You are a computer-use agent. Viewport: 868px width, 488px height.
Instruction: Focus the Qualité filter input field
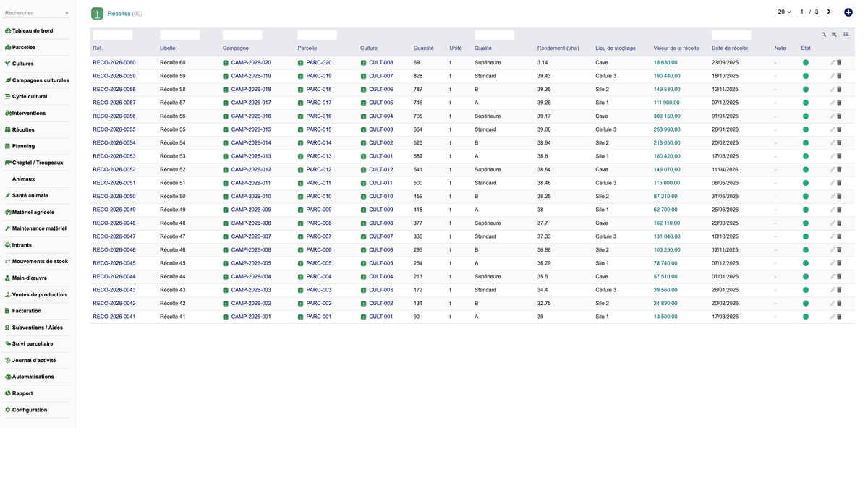click(494, 35)
